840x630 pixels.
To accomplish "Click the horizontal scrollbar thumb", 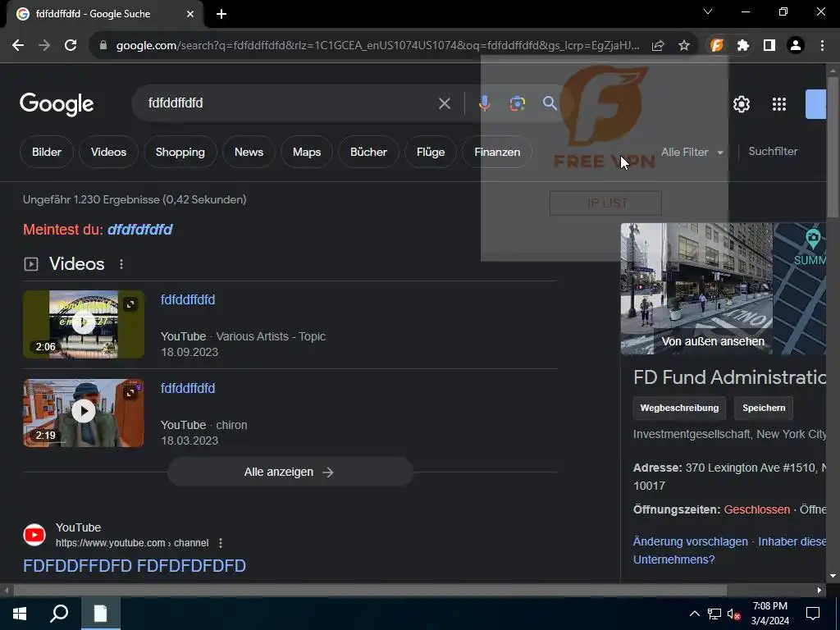I will pos(370,591).
